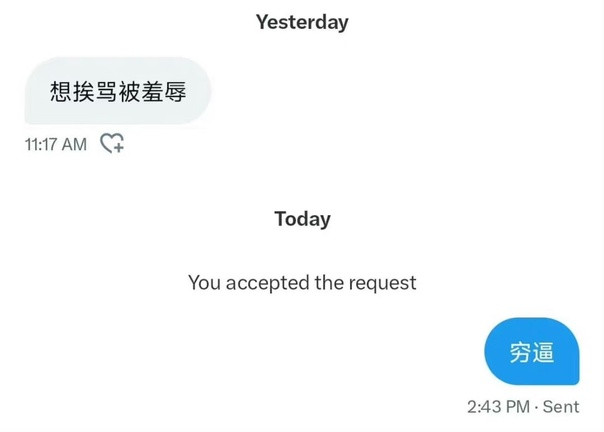
Task: Click the last character 辱 of the incoming message
Action: [x=175, y=91]
